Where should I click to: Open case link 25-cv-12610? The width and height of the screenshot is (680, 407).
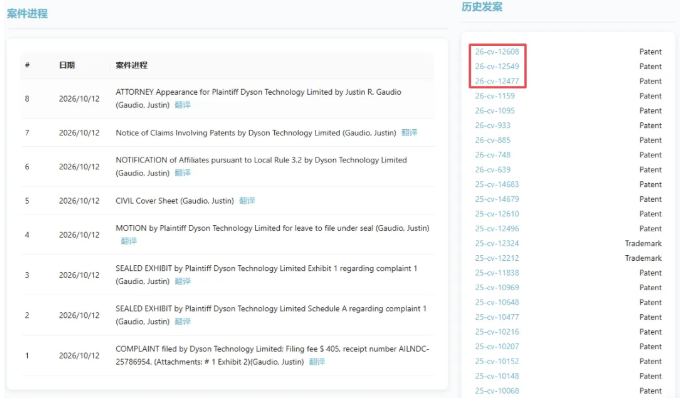click(x=497, y=214)
